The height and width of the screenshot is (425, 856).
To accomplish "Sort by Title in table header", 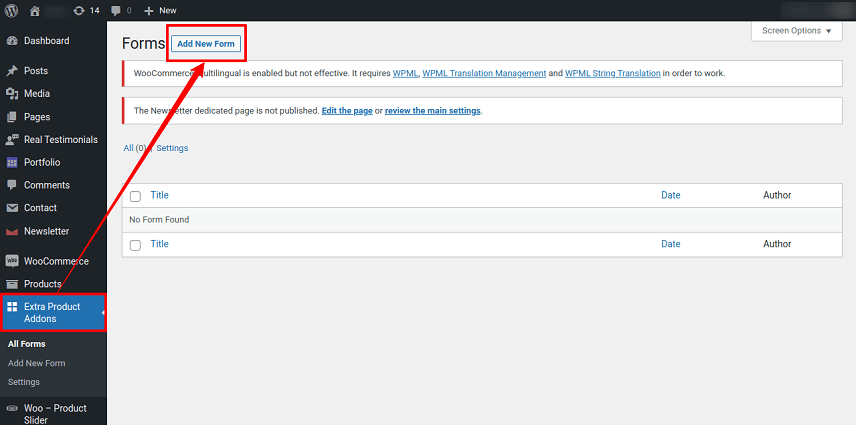I will [x=159, y=195].
